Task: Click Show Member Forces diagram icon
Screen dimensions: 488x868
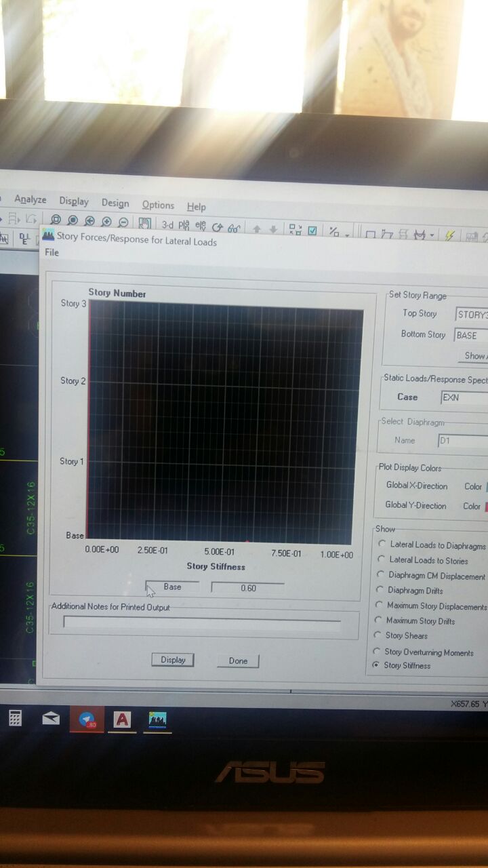Action: pos(420,235)
